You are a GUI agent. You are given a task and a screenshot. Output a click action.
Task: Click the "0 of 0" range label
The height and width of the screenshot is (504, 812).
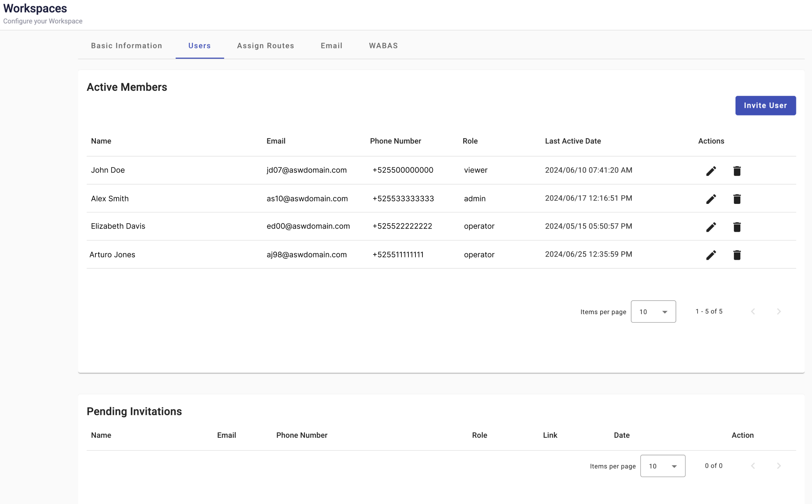click(714, 466)
